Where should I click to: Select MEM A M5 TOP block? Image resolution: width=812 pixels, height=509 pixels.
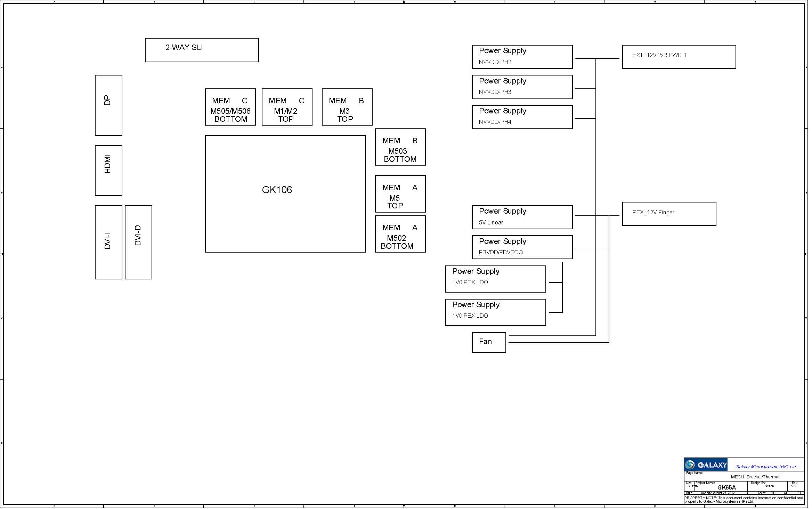(x=400, y=193)
